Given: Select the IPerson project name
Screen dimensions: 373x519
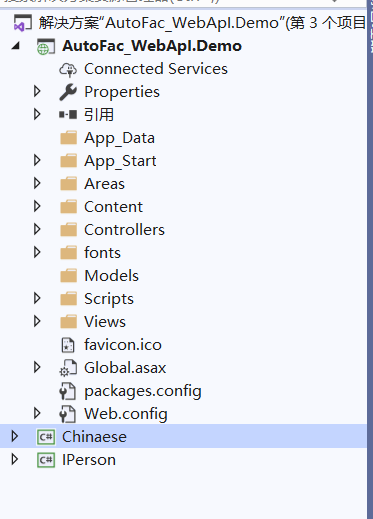Looking at the screenshot, I should [89, 460].
